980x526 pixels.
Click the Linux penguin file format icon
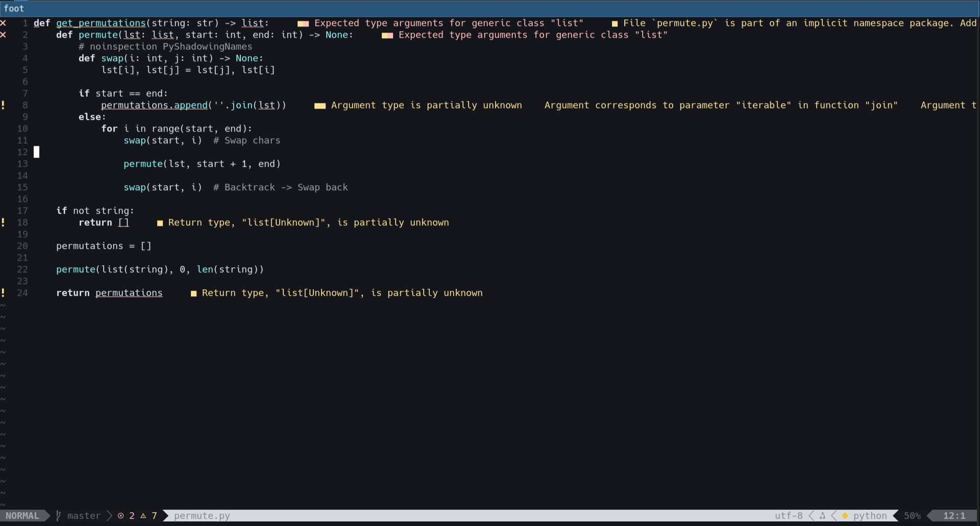822,516
